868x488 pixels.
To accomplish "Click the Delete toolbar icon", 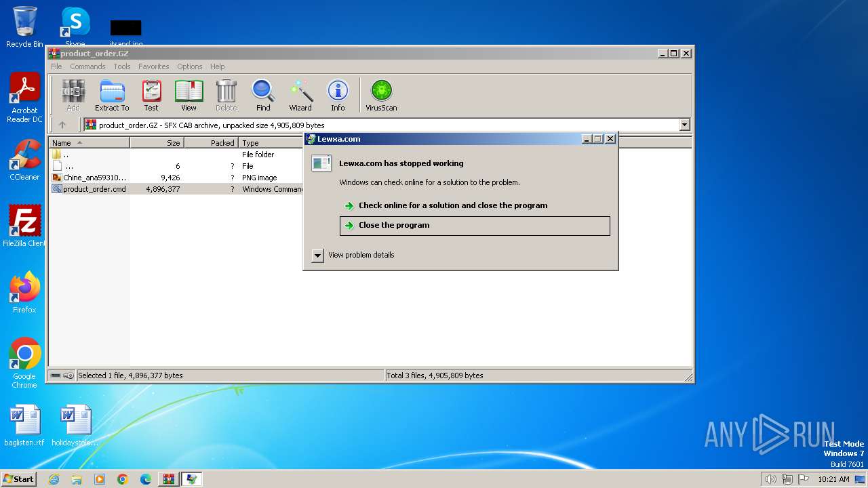I will click(226, 95).
